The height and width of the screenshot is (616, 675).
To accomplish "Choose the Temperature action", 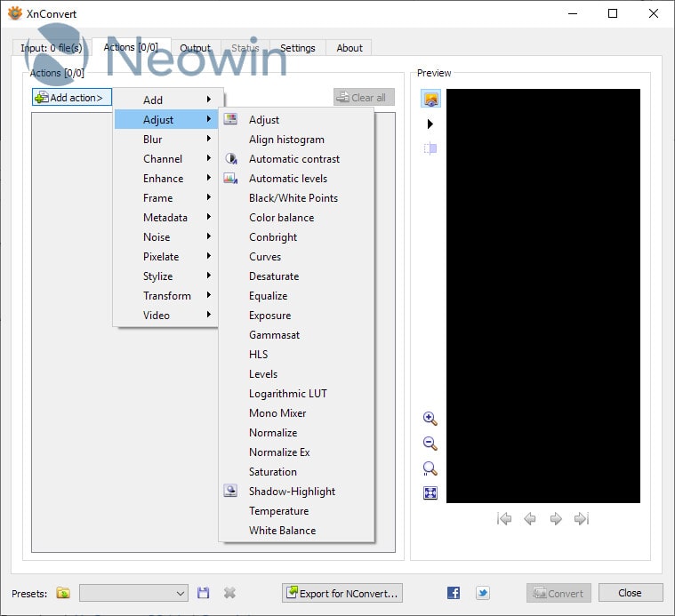I will click(x=296, y=510).
